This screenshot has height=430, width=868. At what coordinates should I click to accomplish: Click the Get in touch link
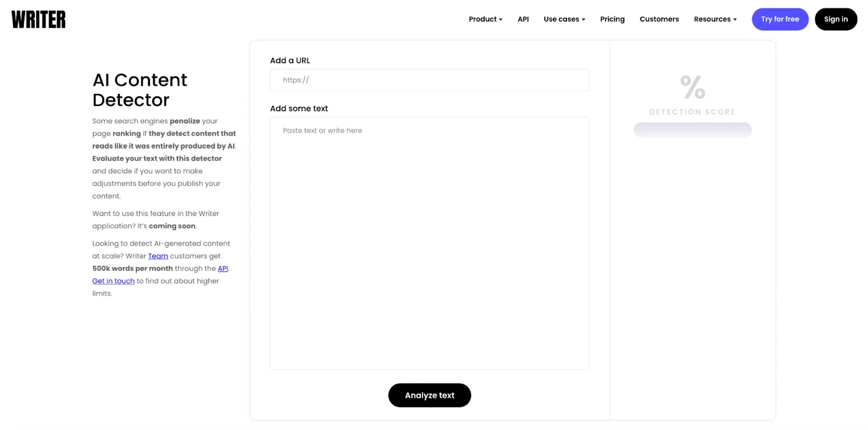[113, 281]
